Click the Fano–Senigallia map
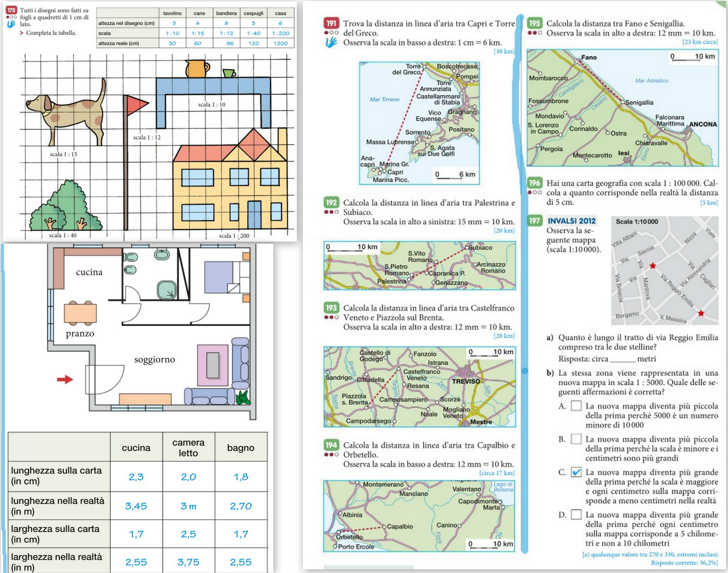This screenshot has height=573, width=728. [x=623, y=108]
